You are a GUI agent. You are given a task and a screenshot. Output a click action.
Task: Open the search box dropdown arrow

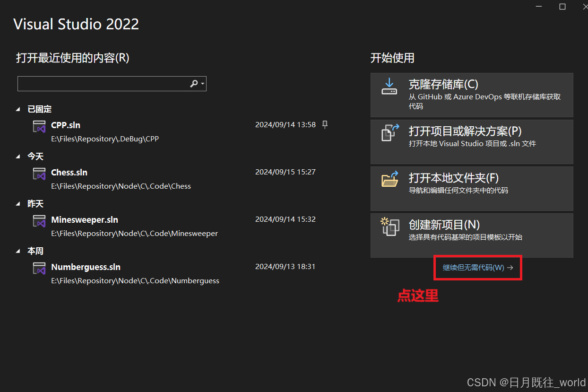pyautogui.click(x=203, y=84)
